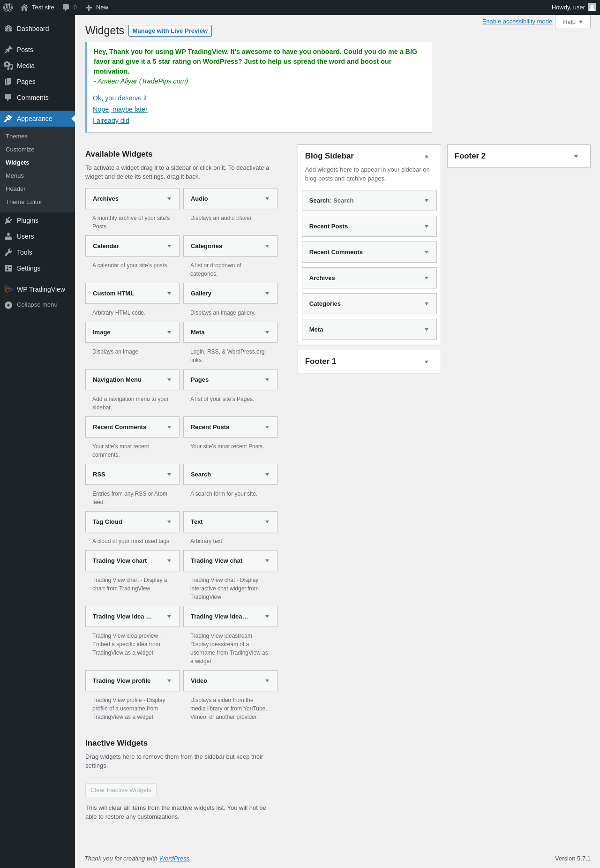Expand Recent Comments widget in Blog Sidebar
The height and width of the screenshot is (868, 600).
[427, 252]
